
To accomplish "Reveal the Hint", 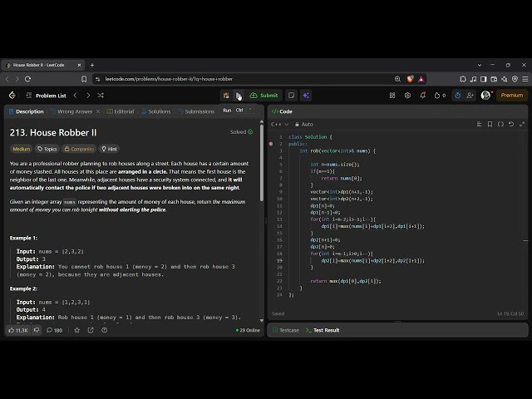I will point(109,149).
